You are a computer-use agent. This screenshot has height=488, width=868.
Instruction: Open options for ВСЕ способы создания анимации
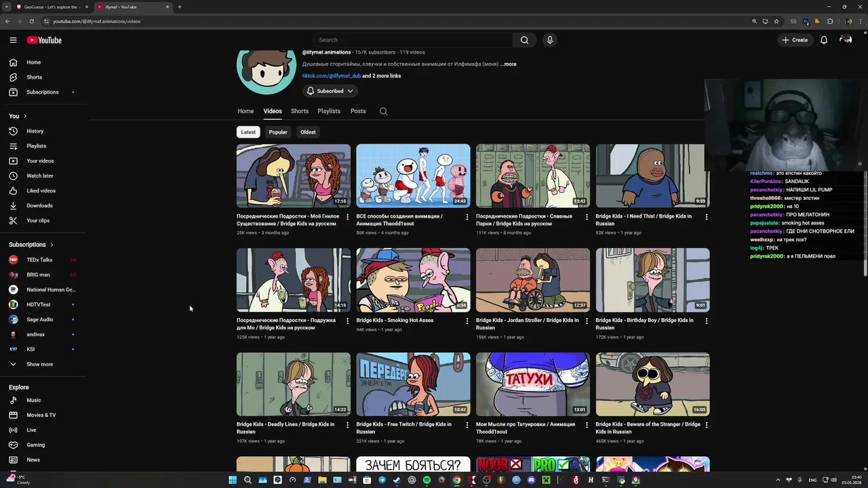click(x=467, y=217)
